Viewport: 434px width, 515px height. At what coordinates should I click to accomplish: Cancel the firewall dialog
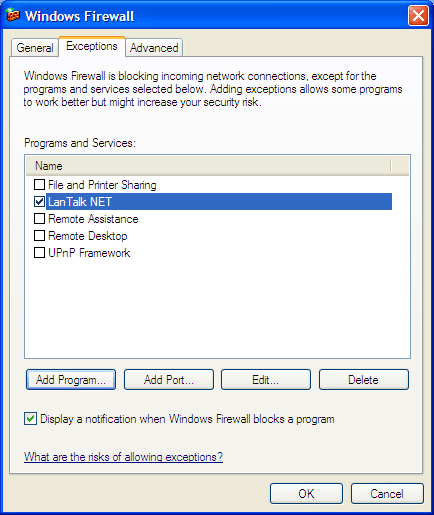tap(387, 493)
